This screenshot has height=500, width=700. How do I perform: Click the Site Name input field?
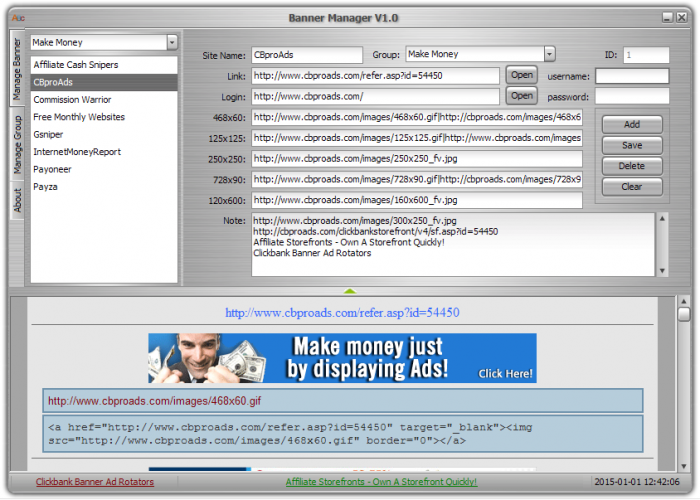point(306,55)
